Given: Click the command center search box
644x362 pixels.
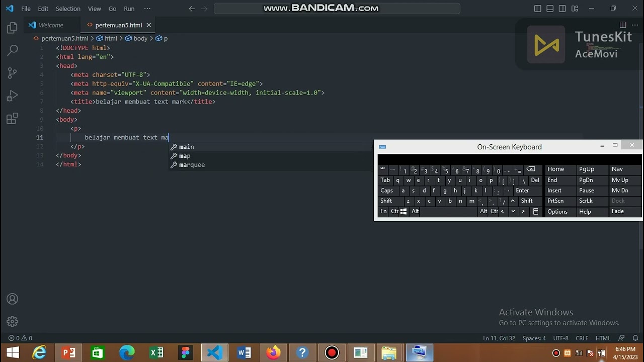Looking at the screenshot, I should click(x=337, y=9).
